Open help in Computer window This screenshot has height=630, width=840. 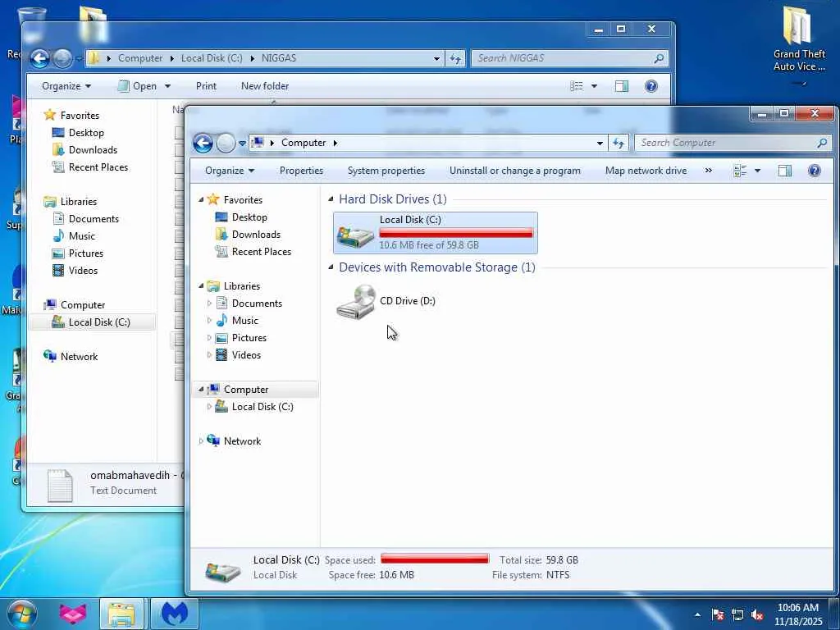[814, 171]
